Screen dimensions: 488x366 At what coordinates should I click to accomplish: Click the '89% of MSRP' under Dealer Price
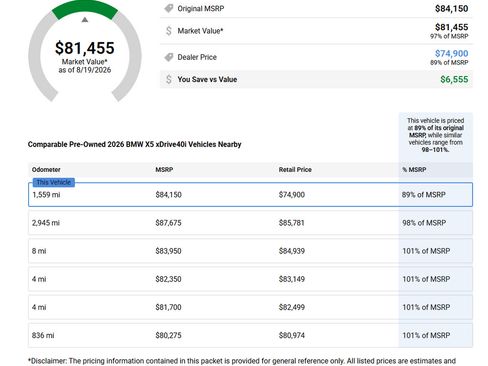tap(449, 63)
